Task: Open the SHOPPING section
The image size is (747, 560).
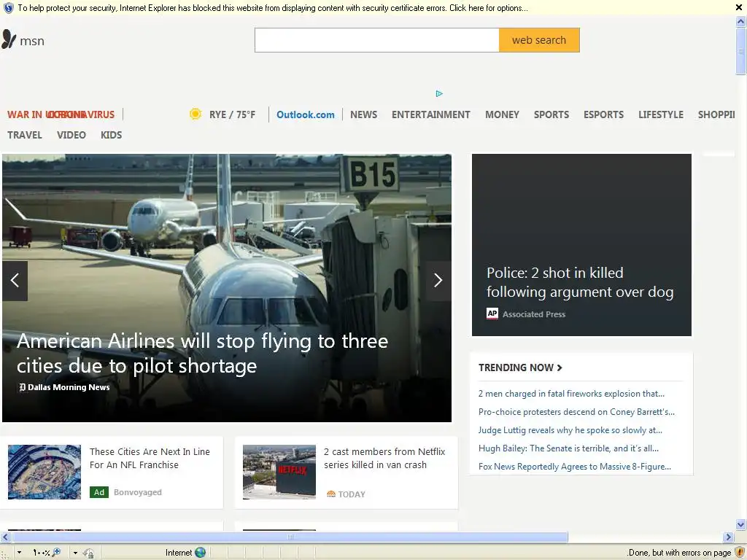Action: tap(716, 114)
